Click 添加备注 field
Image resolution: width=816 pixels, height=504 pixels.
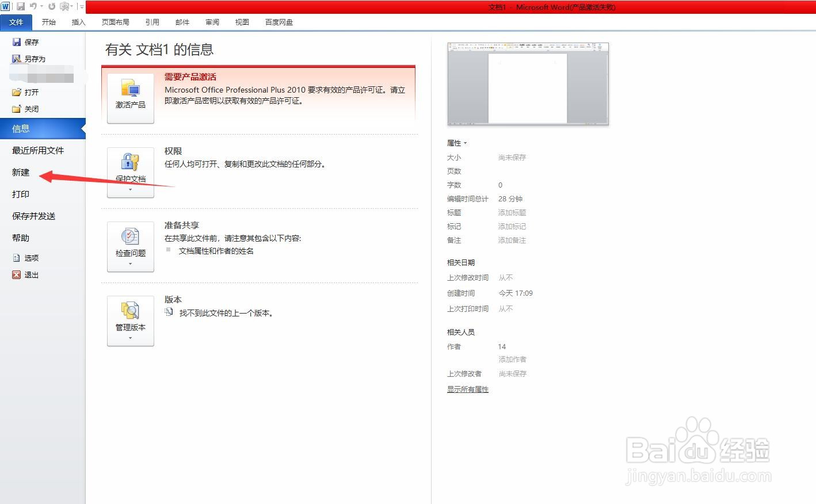tap(512, 240)
